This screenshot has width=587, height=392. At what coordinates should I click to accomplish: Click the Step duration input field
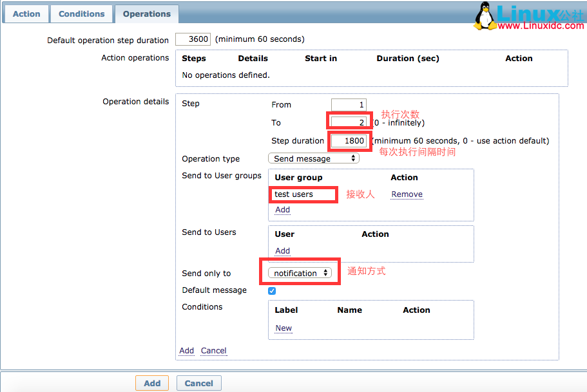tap(349, 140)
